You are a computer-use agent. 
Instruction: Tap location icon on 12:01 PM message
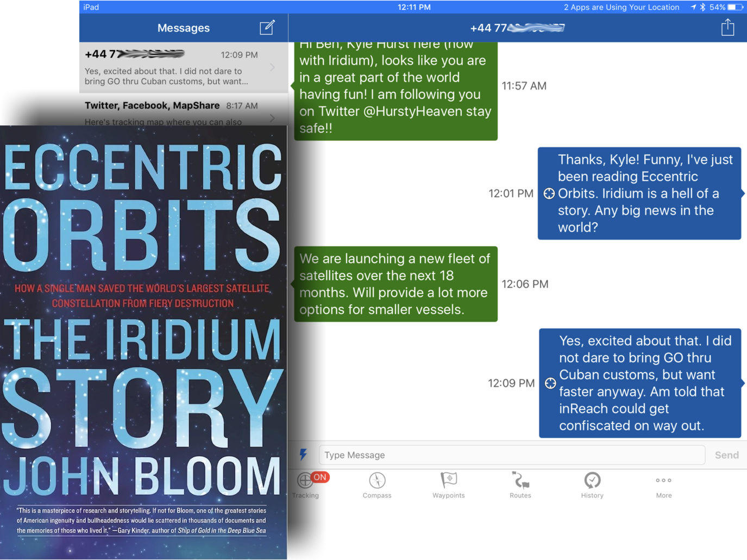(549, 193)
